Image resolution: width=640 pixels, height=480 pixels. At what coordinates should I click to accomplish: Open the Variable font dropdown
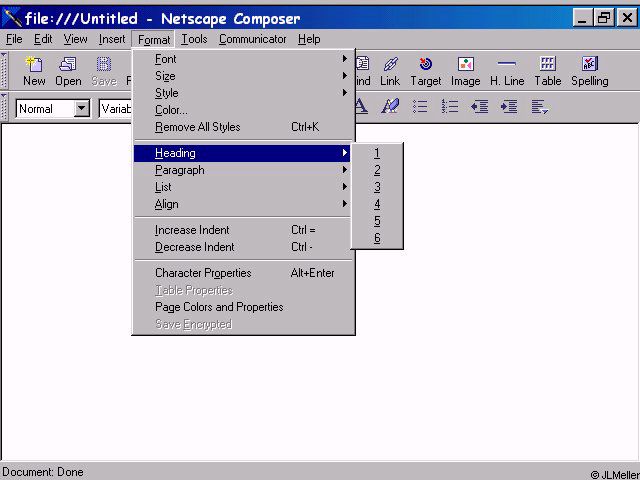(116, 109)
